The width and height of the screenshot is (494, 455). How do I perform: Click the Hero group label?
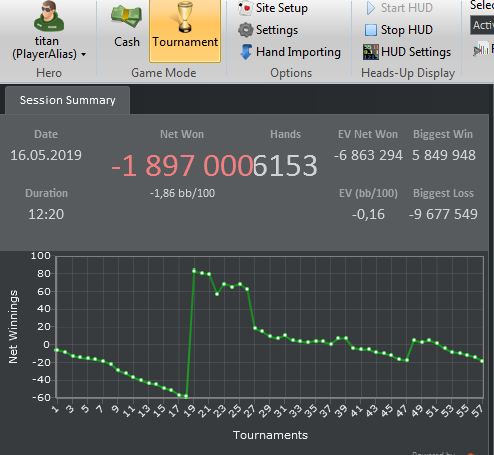[x=49, y=73]
